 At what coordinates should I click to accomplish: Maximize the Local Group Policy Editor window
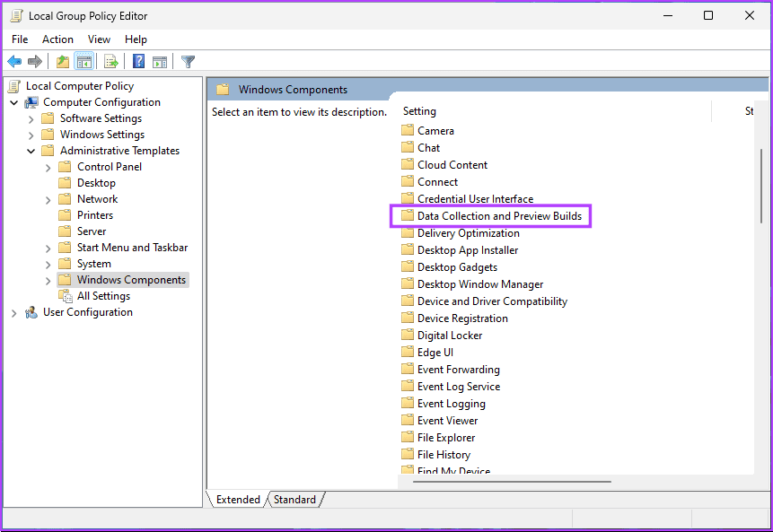coord(708,15)
